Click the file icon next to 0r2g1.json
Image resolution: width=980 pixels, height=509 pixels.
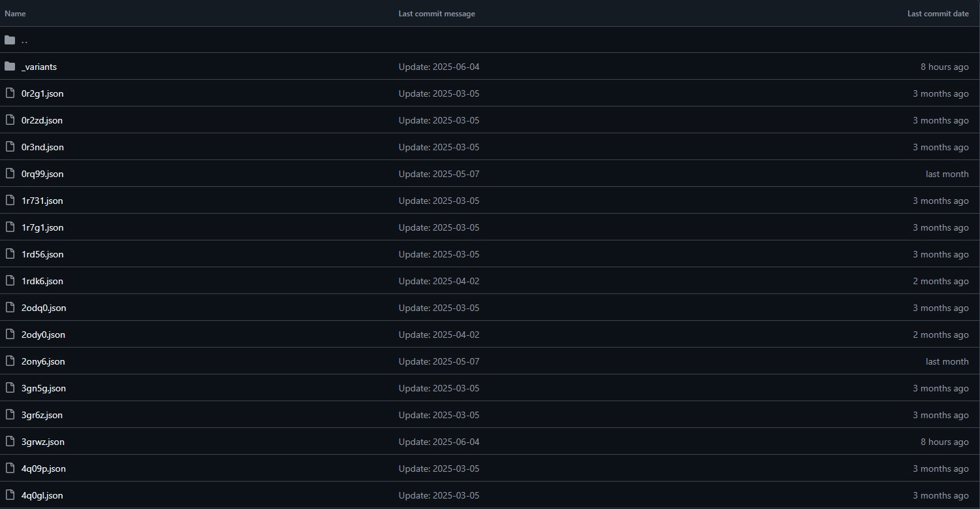coord(9,93)
